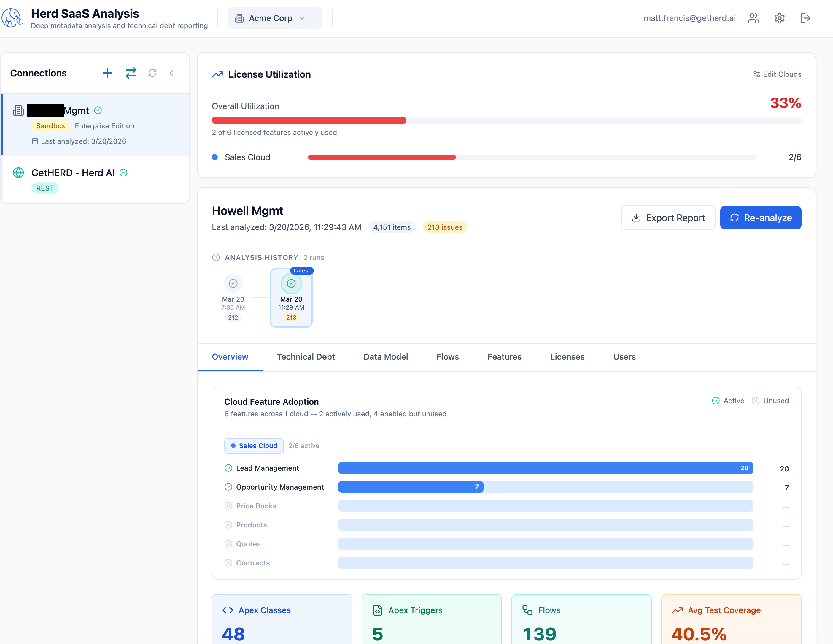This screenshot has width=833, height=644.
Task: Sign out using the logout icon
Action: [x=805, y=18]
